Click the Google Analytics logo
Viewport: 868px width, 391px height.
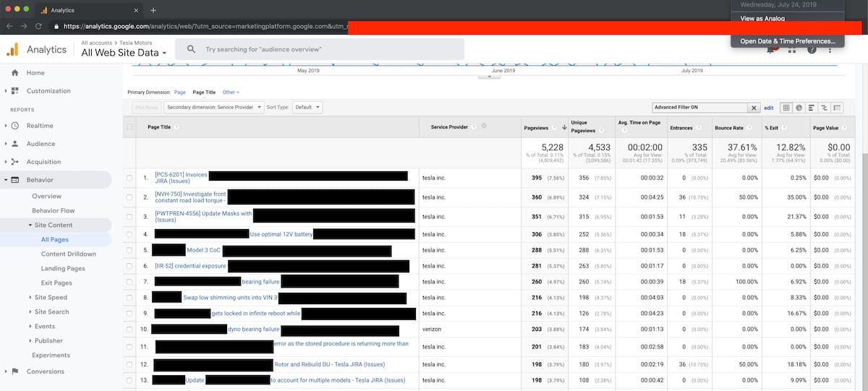(13, 49)
